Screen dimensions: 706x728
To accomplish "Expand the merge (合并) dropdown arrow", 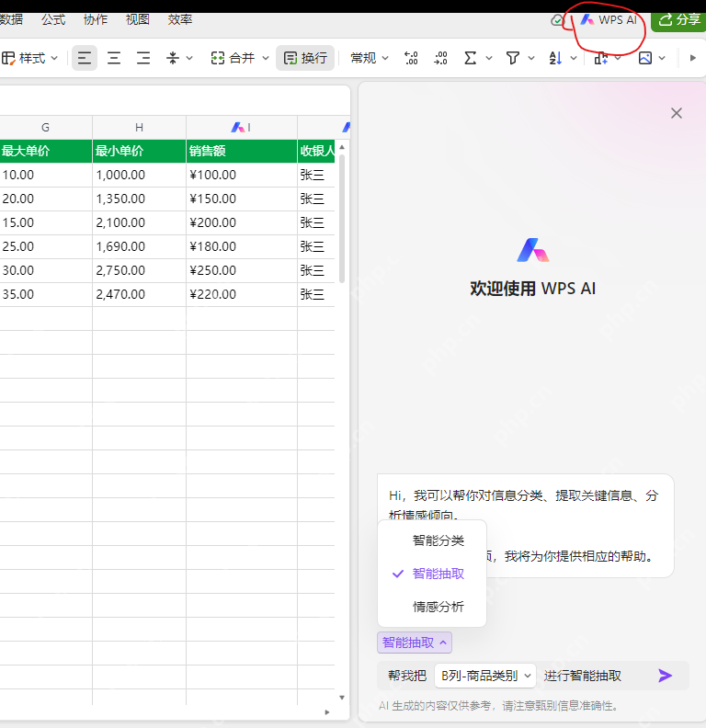I will (x=266, y=58).
